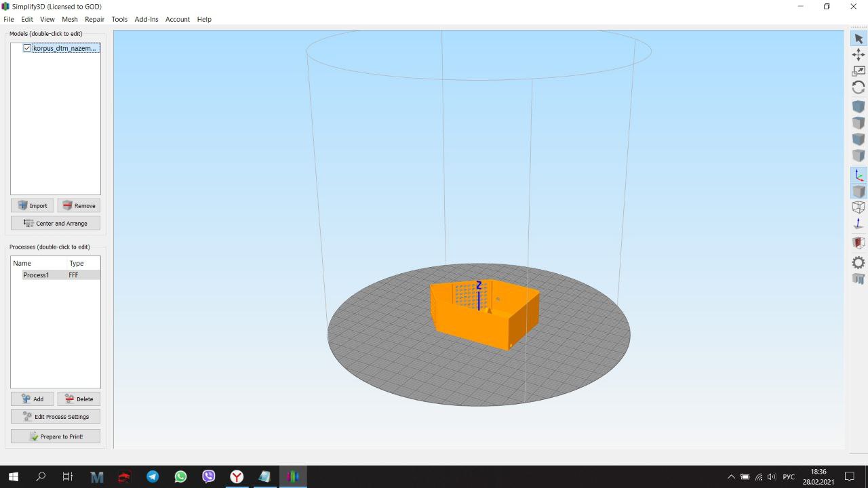Switch to the default isometric view cube

point(859,107)
